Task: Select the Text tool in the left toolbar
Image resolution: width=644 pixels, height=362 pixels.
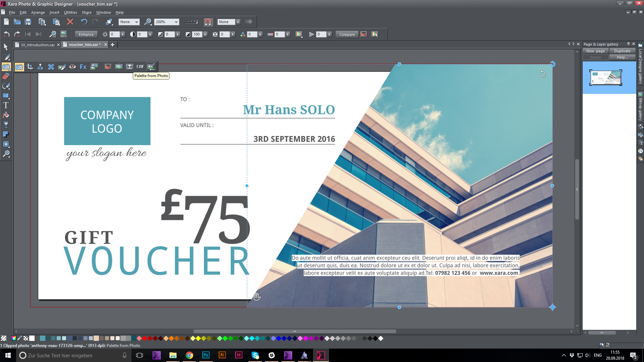Action: (6, 105)
